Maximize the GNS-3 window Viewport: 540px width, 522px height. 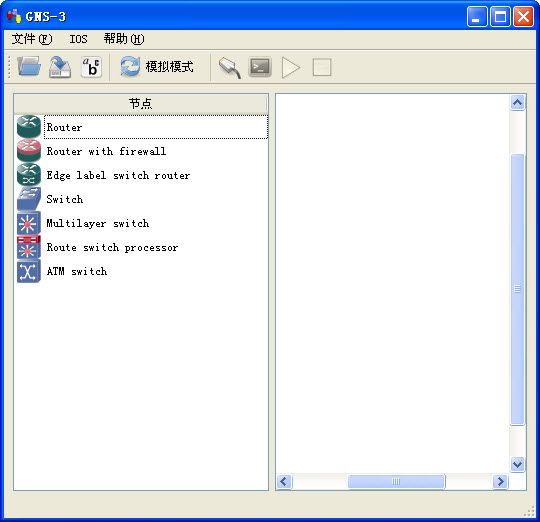(x=500, y=16)
